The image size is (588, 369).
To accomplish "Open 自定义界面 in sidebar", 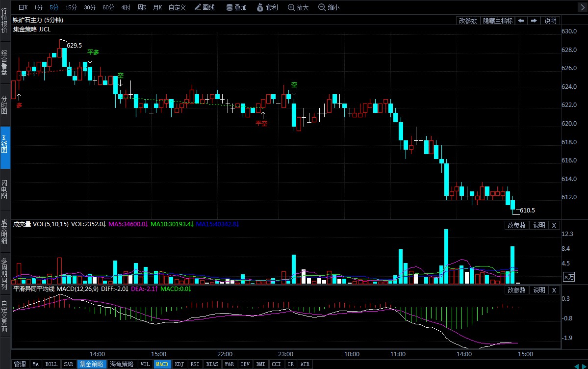I will (x=4, y=316).
